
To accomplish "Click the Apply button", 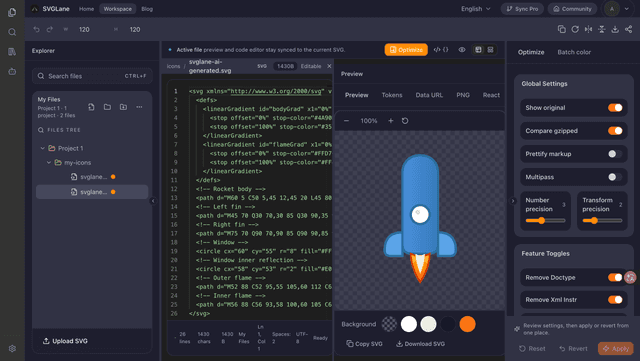I will [616, 348].
